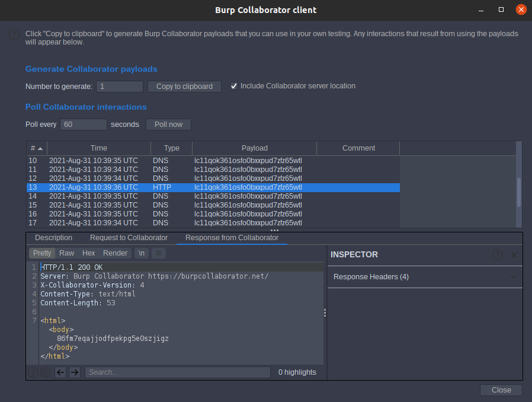The image size is (532, 402).
Task: Toggle the message editor menu icon
Action: pos(158,253)
